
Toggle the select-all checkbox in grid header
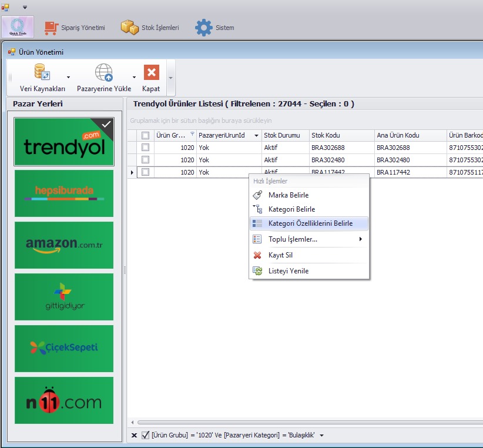[x=145, y=135]
